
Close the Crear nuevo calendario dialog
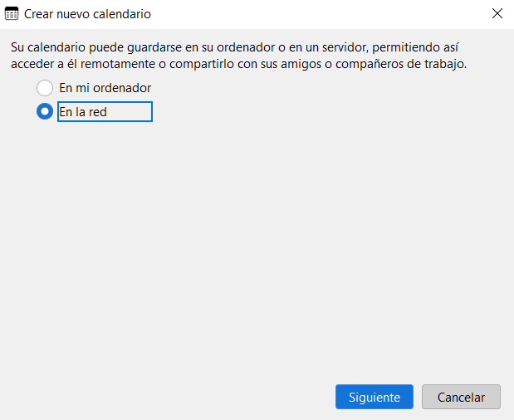[497, 14]
